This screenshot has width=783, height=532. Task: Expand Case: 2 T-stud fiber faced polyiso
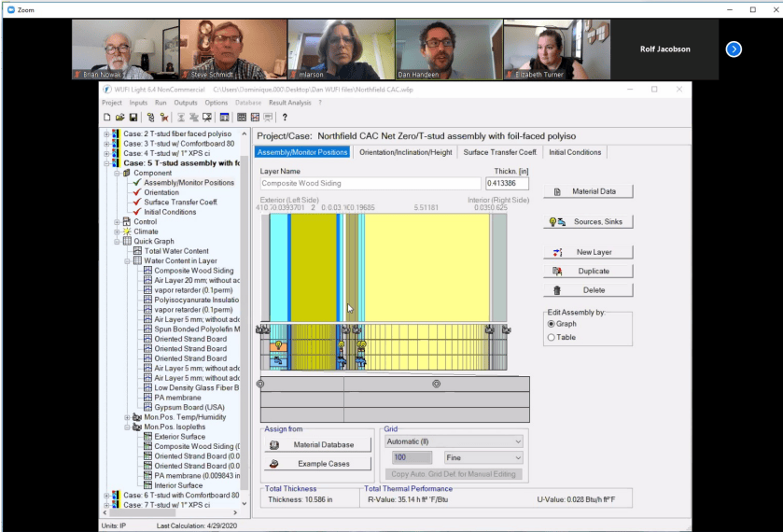coord(106,133)
